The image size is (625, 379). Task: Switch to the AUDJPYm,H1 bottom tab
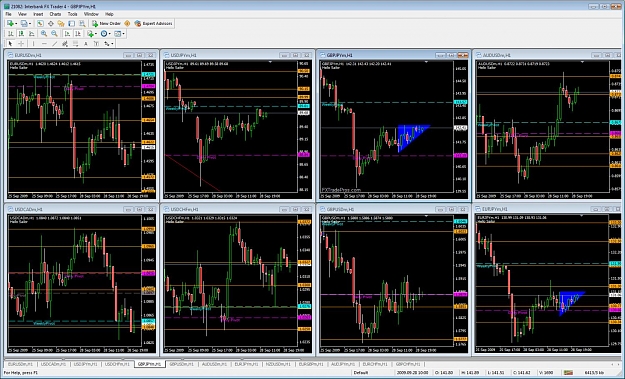(x=343, y=364)
